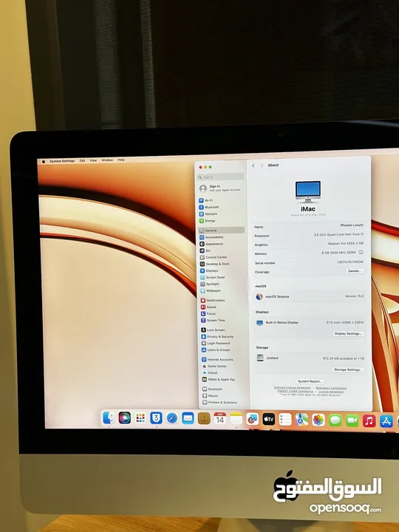Select Keyboard in the sidebar

[212, 389]
